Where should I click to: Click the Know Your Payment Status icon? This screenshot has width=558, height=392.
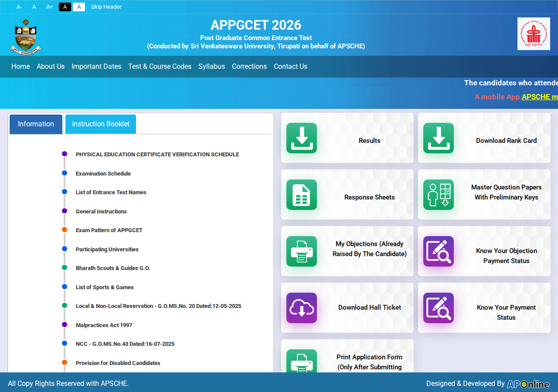[x=439, y=308]
